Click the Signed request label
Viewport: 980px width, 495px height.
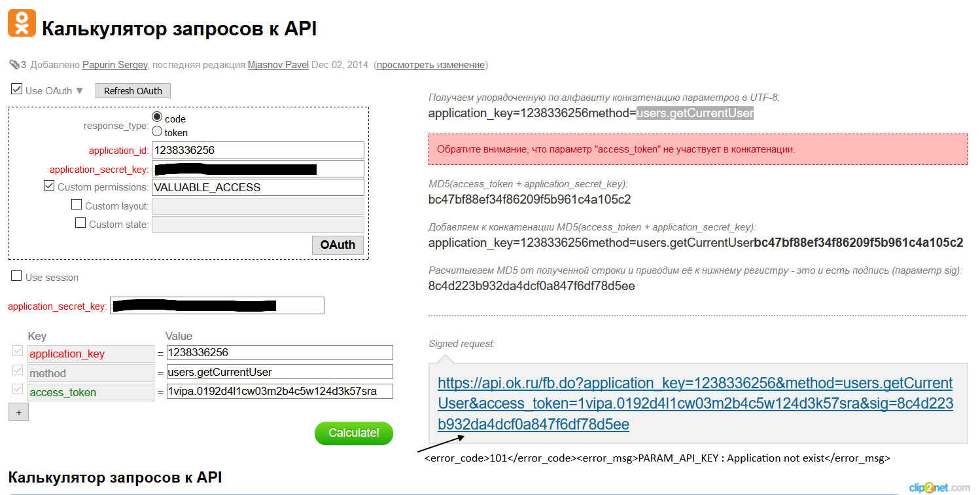pyautogui.click(x=462, y=343)
